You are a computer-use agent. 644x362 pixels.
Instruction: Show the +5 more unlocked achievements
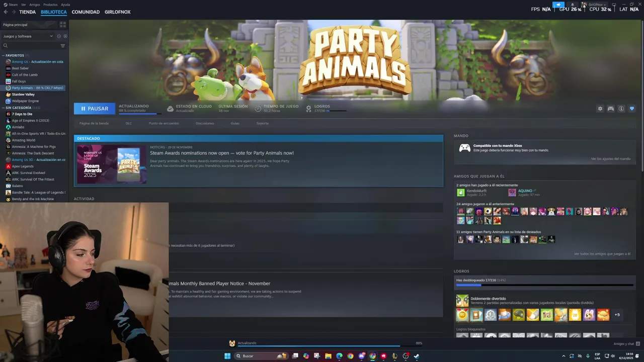[617, 315]
